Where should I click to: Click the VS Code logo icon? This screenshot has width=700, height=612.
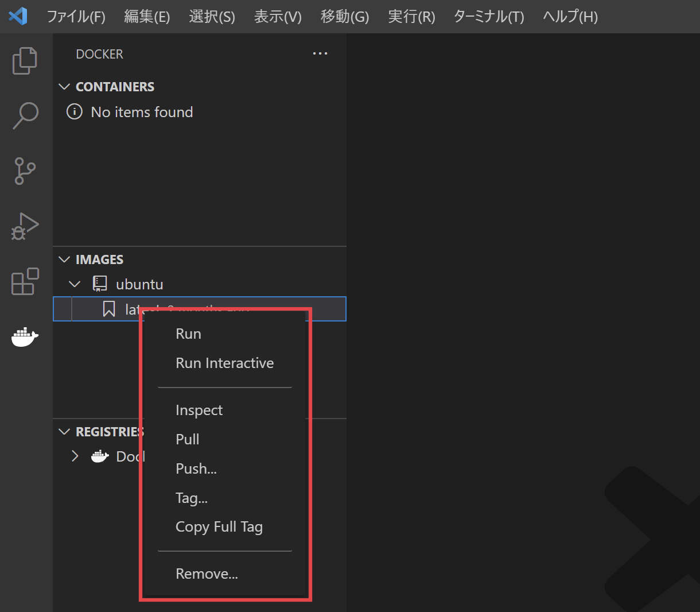coord(18,16)
